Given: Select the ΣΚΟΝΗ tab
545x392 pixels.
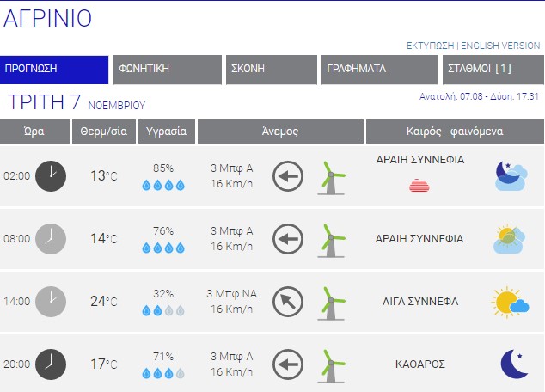Looking at the screenshot, I should (x=271, y=70).
